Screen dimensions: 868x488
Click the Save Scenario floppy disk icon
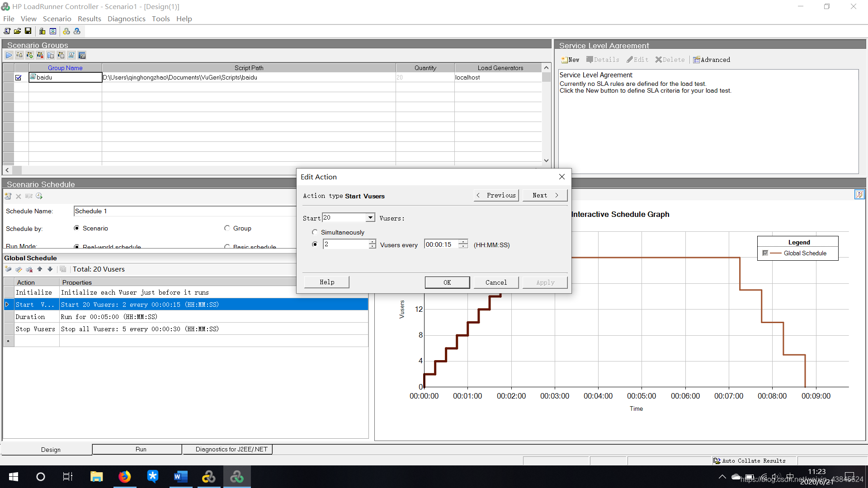click(28, 31)
